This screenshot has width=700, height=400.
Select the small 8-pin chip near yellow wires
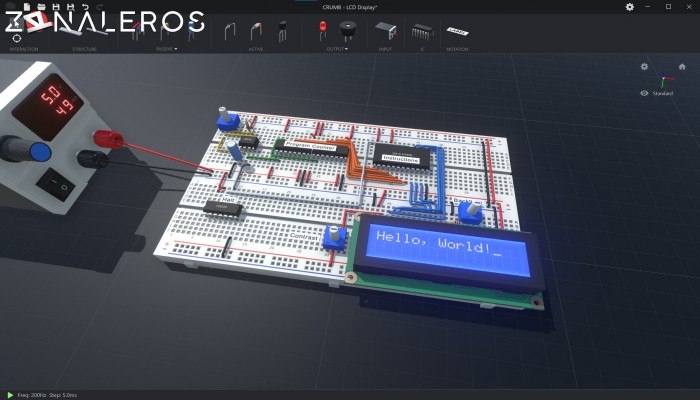pyautogui.click(x=249, y=142)
